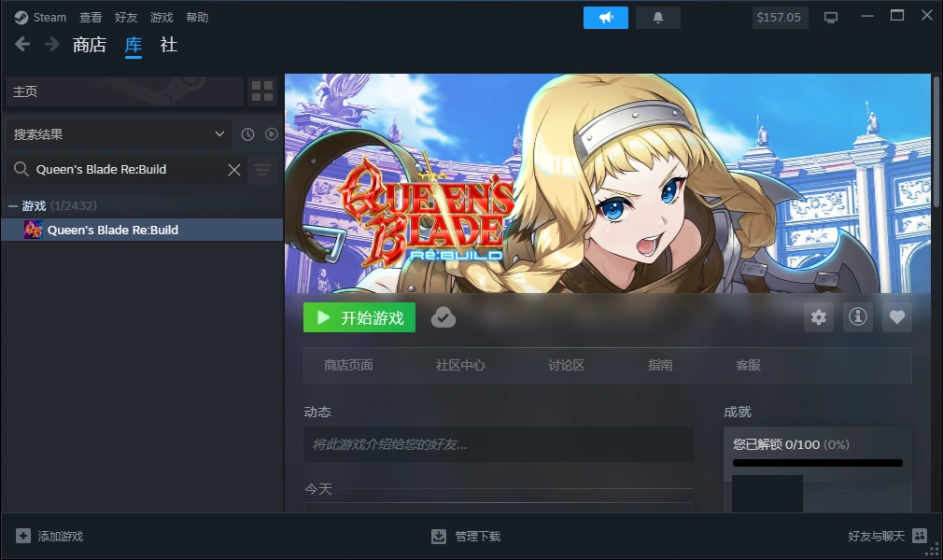Screen dimensions: 943x560
Task: Click the library search field
Action: pyautogui.click(x=126, y=170)
